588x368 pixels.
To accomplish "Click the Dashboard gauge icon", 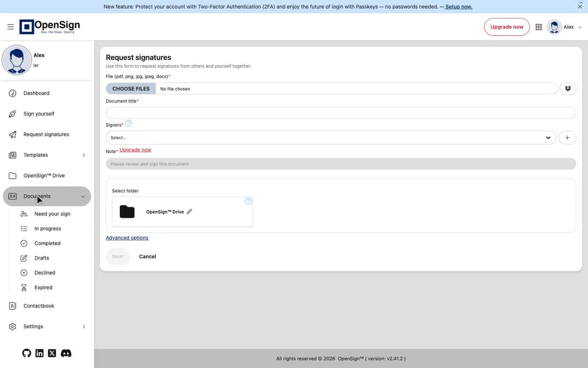I will (x=13, y=93).
